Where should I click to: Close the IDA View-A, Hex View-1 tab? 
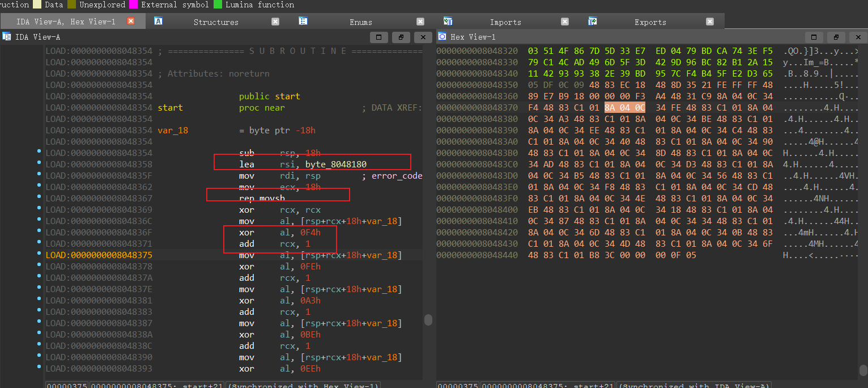(x=130, y=22)
